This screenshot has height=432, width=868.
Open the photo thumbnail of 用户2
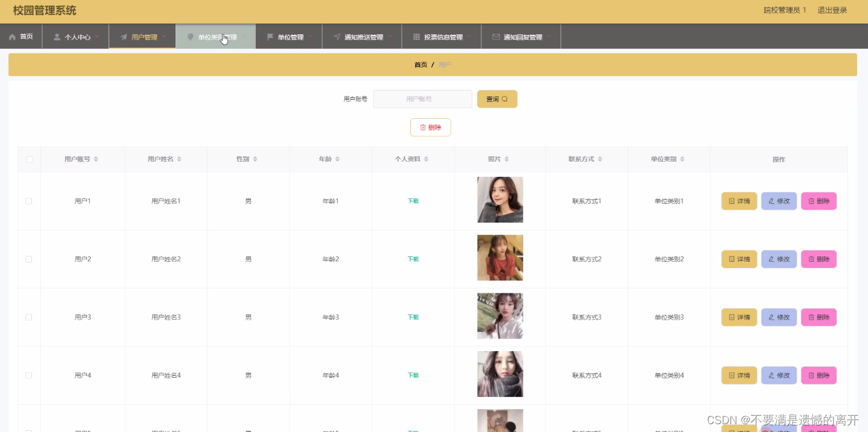(500, 258)
